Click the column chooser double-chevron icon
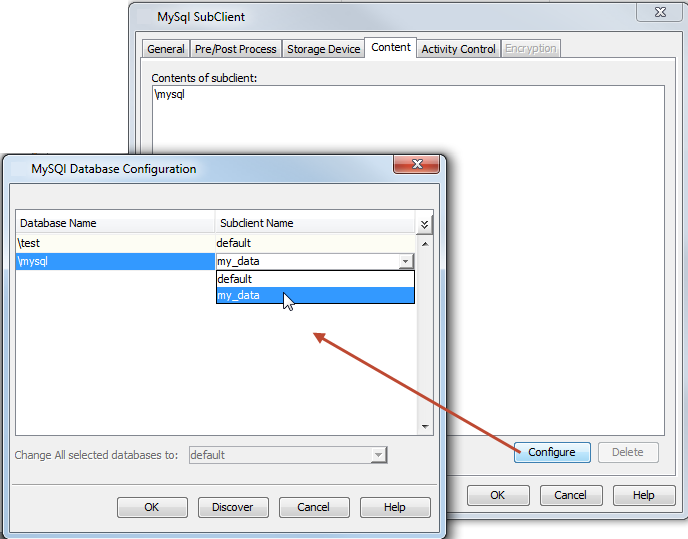The width and height of the screenshot is (688, 539). pyautogui.click(x=425, y=224)
